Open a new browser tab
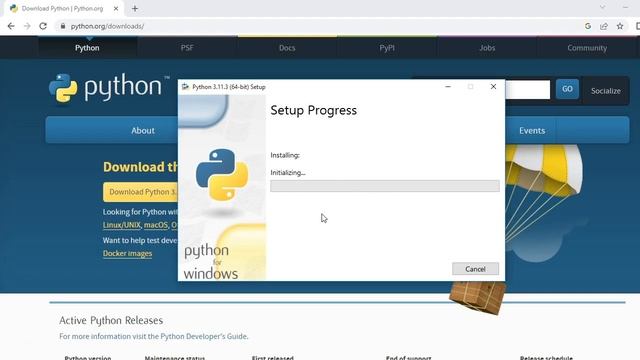Screen dimensions: 640x360 click(135, 8)
